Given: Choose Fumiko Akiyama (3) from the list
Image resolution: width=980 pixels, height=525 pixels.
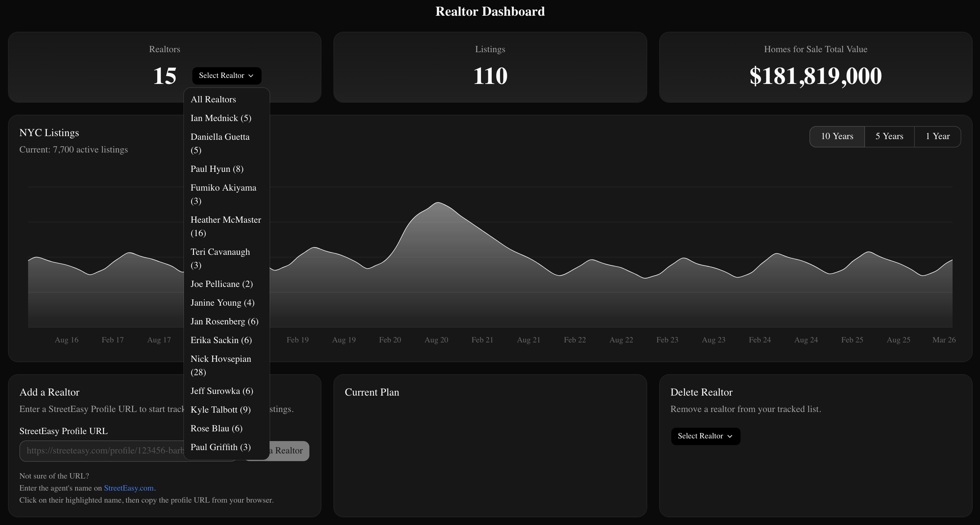Looking at the screenshot, I should (x=227, y=194).
